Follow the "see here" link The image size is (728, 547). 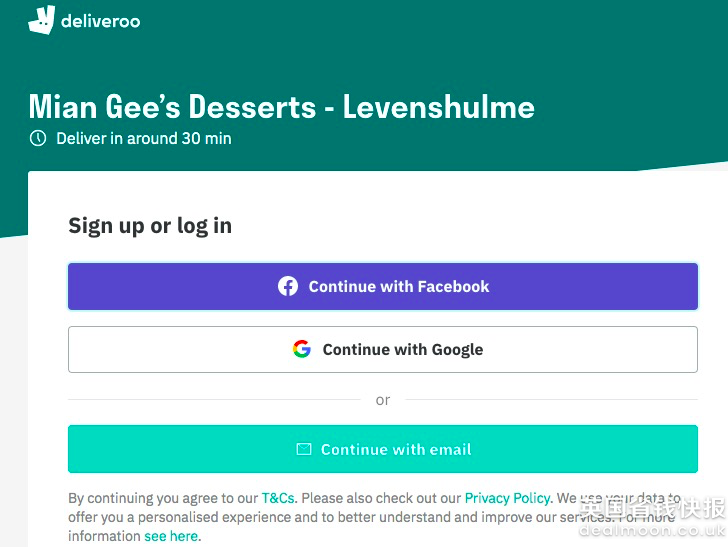[x=171, y=536]
